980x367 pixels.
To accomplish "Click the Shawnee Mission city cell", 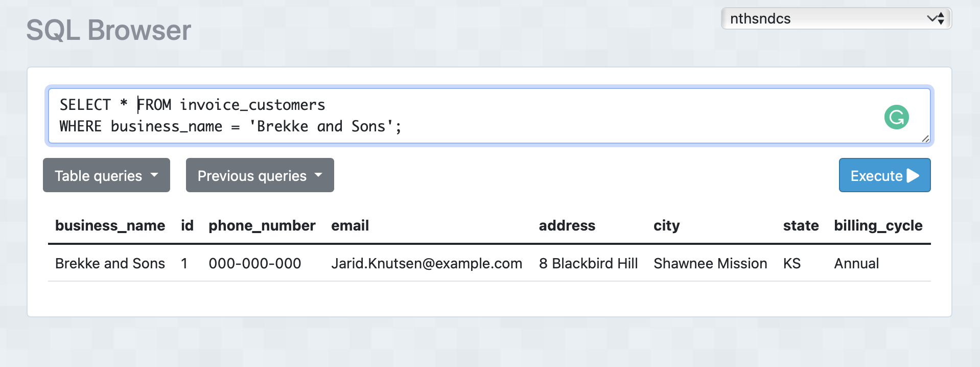I will pos(710,263).
